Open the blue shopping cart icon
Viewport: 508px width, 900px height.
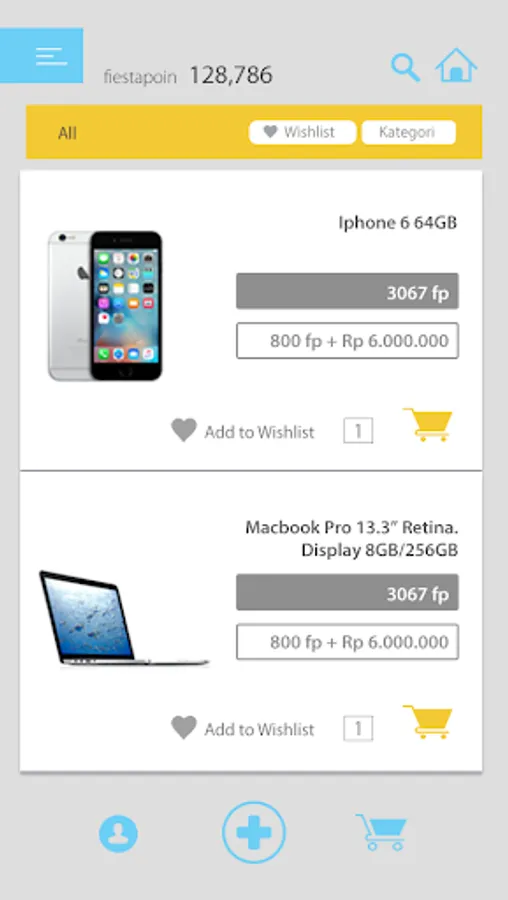pyautogui.click(x=381, y=832)
